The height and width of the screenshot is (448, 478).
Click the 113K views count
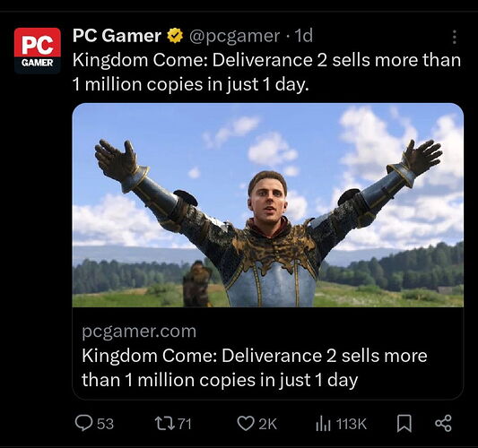coord(352,424)
